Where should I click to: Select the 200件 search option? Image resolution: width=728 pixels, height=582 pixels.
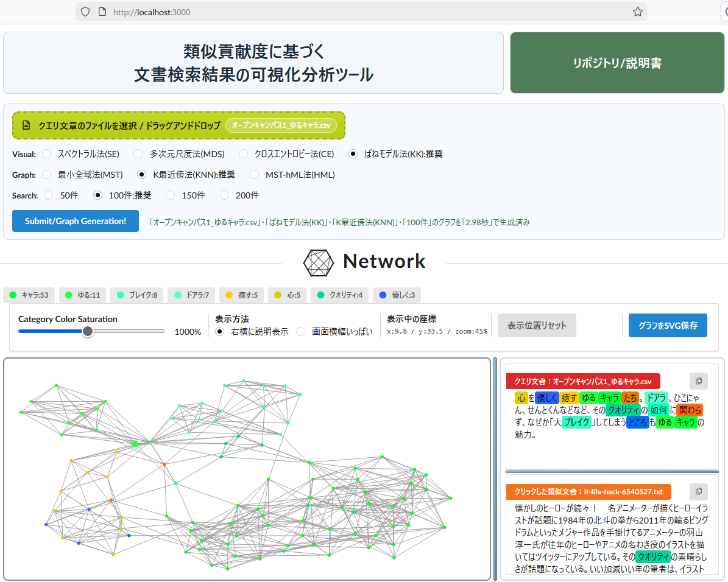[224, 195]
